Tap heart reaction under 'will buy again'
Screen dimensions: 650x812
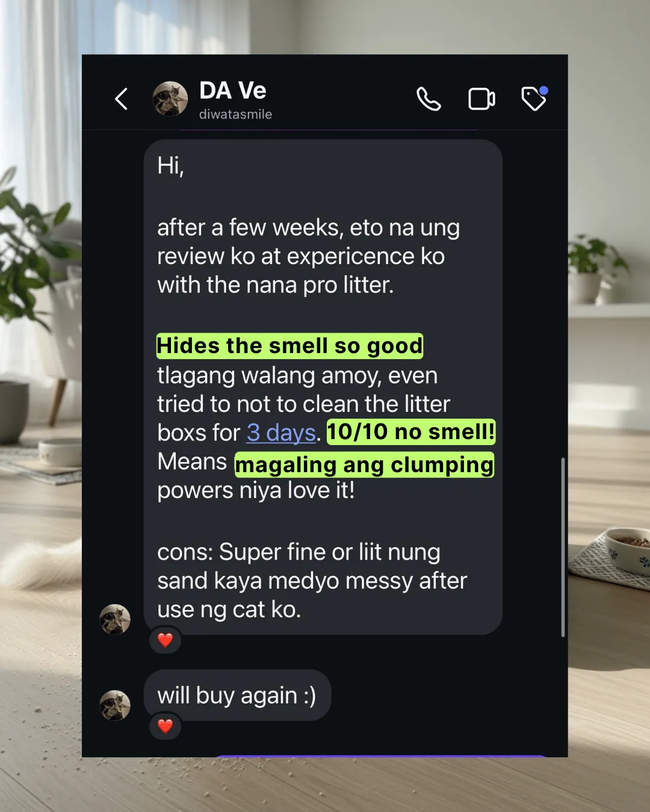165,726
